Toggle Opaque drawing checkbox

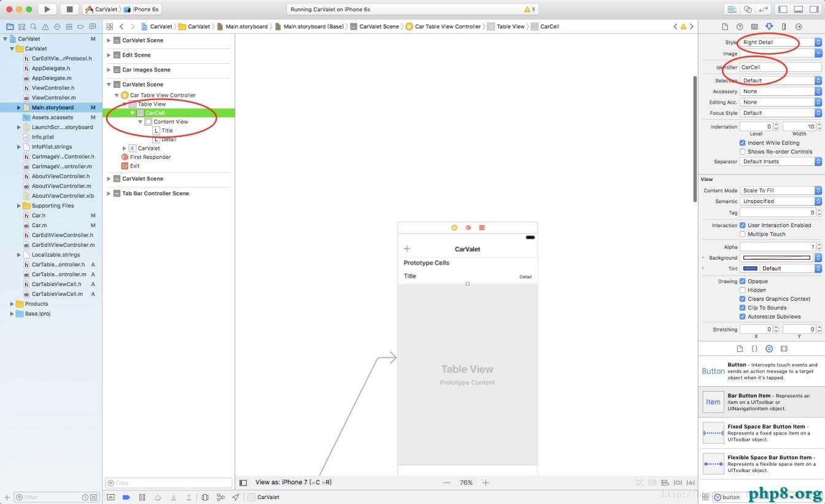tap(743, 281)
